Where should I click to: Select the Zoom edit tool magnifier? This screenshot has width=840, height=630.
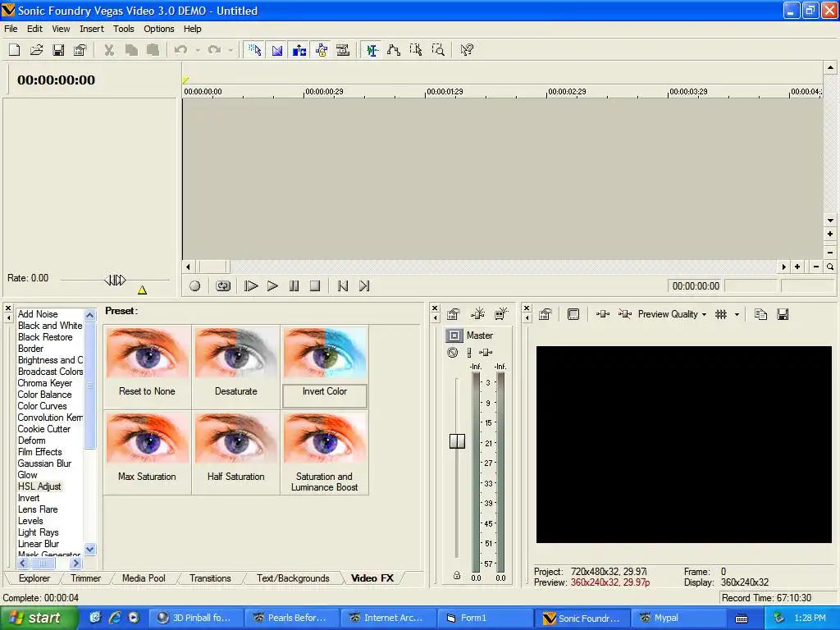[x=438, y=50]
